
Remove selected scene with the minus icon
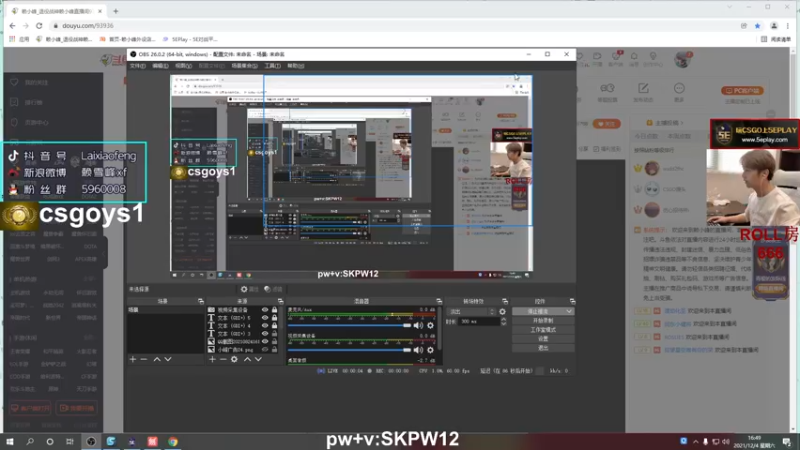pos(144,359)
